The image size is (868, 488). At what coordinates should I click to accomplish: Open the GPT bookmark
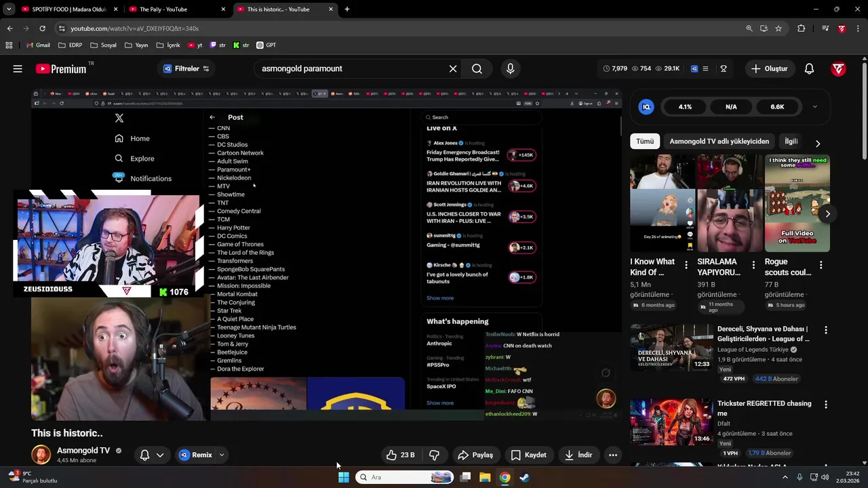click(x=266, y=45)
